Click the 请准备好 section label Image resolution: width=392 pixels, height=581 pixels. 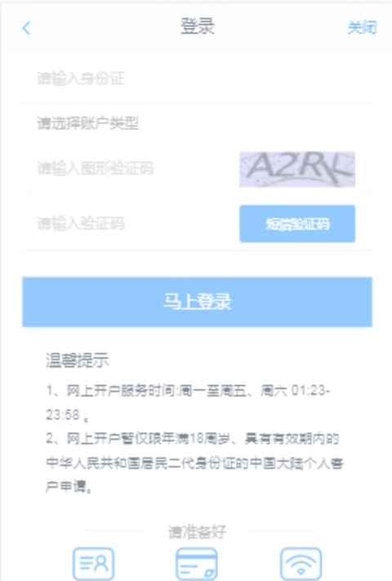coord(197,532)
